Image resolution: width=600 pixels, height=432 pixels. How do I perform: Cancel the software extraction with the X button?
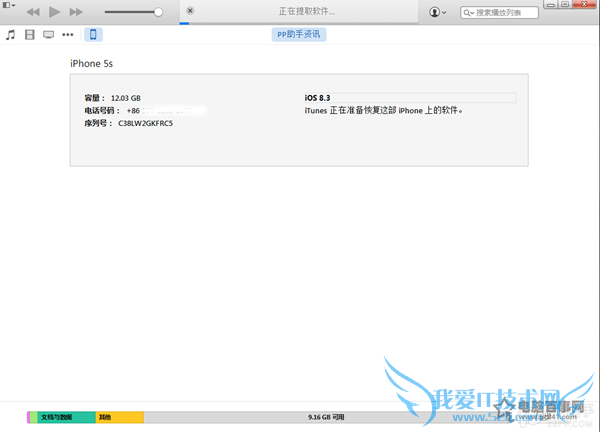[x=190, y=11]
